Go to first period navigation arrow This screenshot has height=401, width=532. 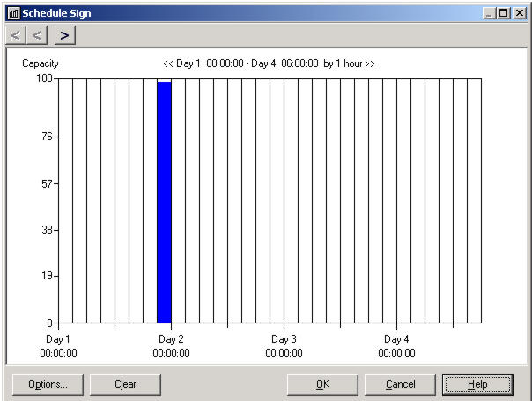[16, 35]
